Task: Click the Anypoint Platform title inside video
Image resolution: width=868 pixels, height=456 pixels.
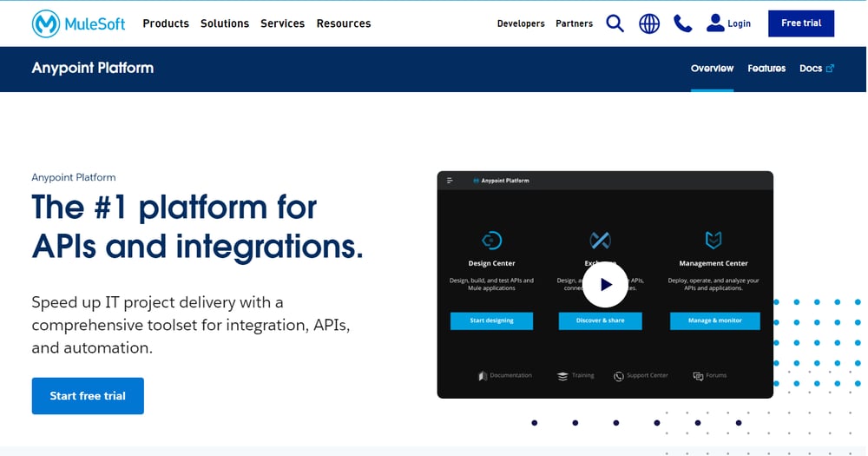Action: tap(505, 181)
